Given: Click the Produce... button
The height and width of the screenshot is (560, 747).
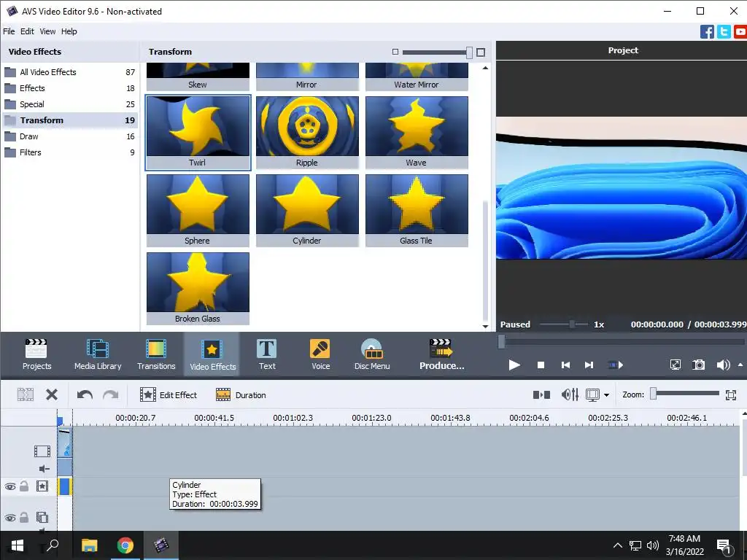Looking at the screenshot, I should 441,354.
